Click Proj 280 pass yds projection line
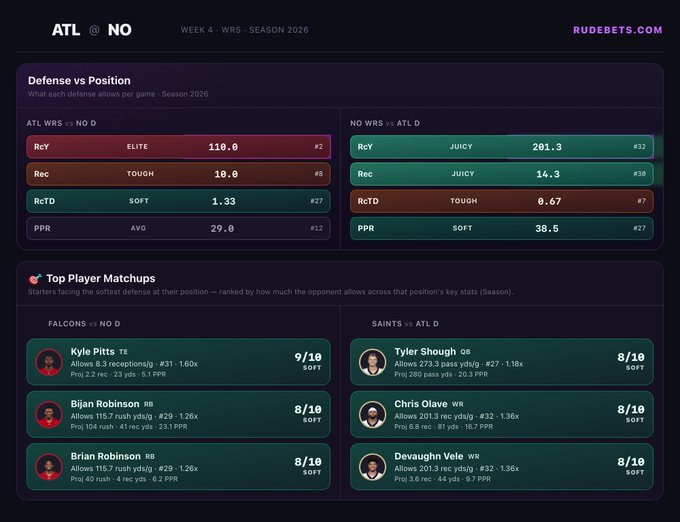 [441, 374]
